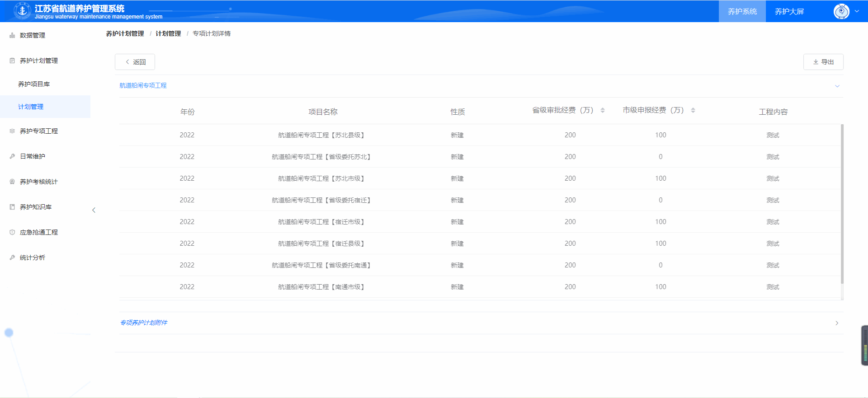Screen dimensions: 868x398
Task: Collapse the 航道船闸专项工程 section chevron
Action: 837,86
